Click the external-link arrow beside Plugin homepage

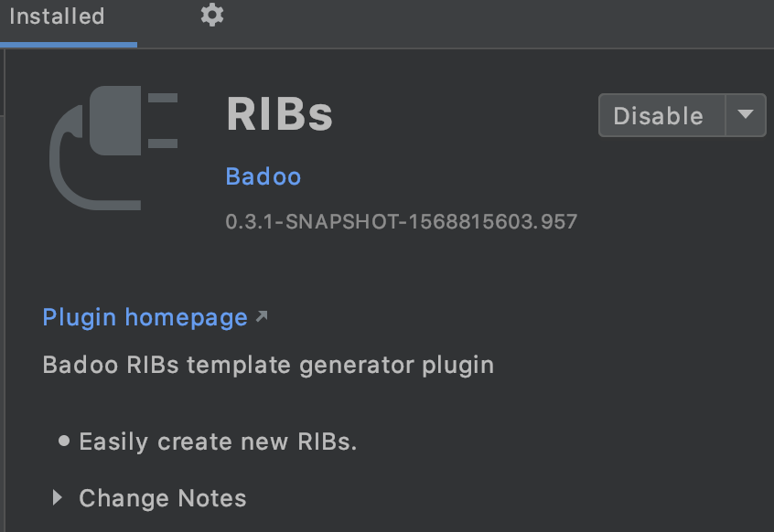[x=262, y=314]
